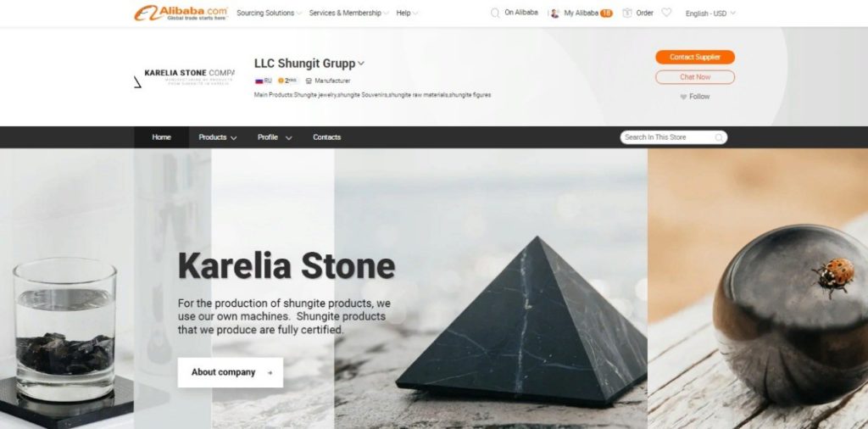Screen dimensions: 868x429
Task: Click the notification badge next to My Alibaba
Action: pos(607,14)
